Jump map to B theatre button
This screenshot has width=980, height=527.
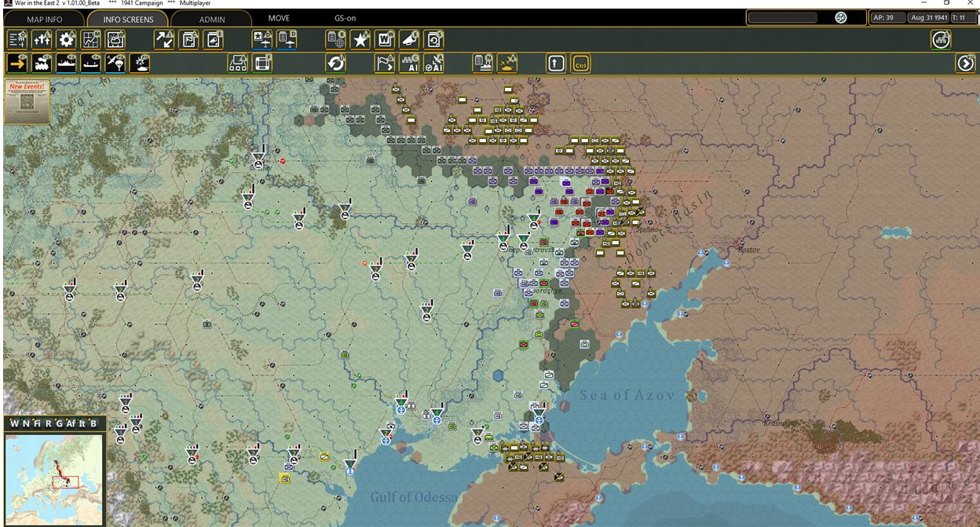click(x=93, y=424)
